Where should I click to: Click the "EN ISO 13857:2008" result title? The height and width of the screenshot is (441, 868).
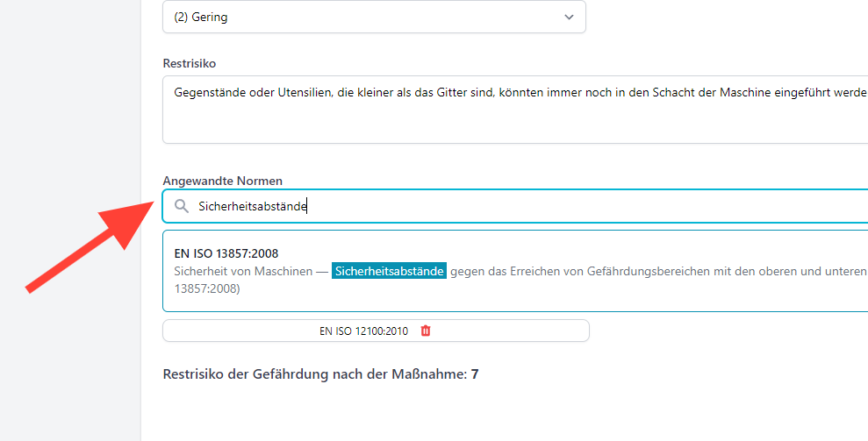[x=226, y=253]
